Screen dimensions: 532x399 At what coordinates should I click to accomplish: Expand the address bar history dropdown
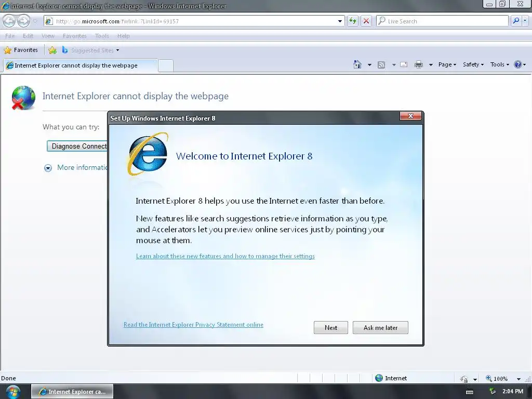(340, 21)
